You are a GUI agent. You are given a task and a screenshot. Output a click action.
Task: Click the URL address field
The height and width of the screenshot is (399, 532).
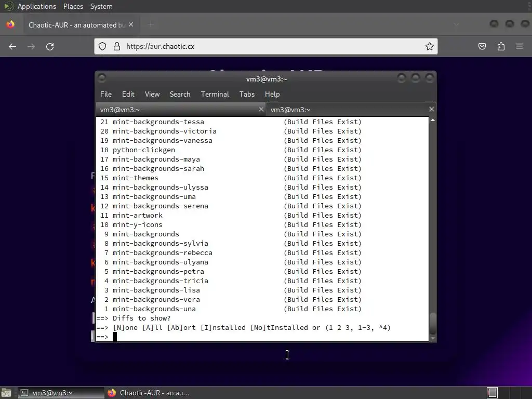pos(266,46)
